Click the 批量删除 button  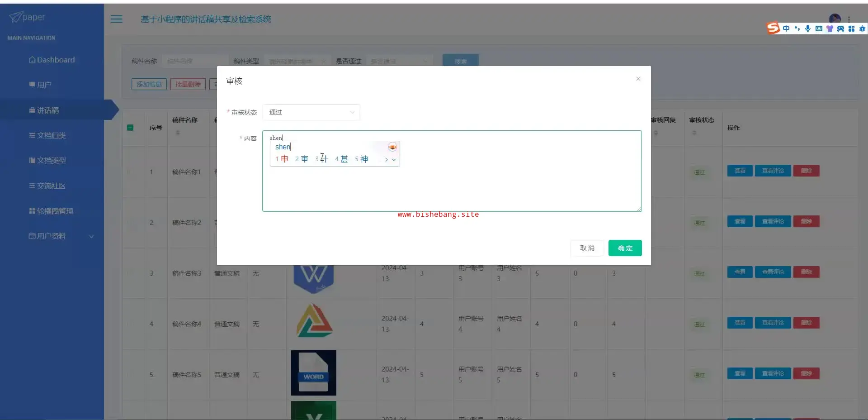[x=188, y=84]
